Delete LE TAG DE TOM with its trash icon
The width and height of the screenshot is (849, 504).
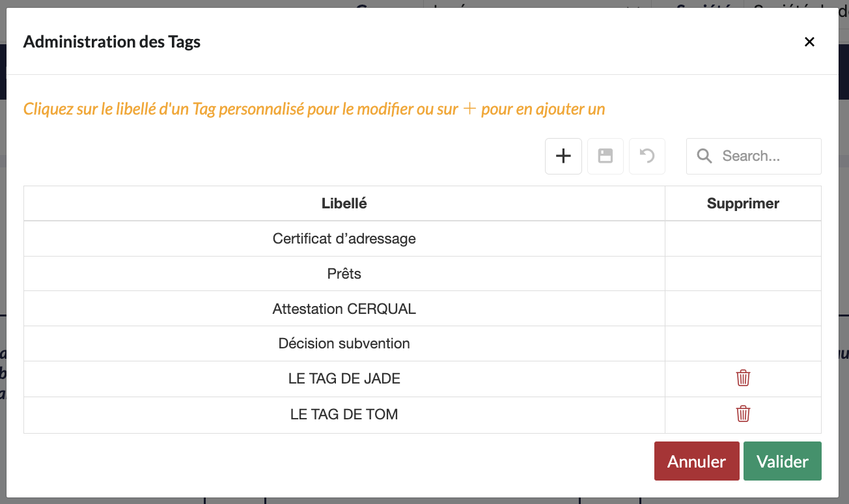(743, 414)
